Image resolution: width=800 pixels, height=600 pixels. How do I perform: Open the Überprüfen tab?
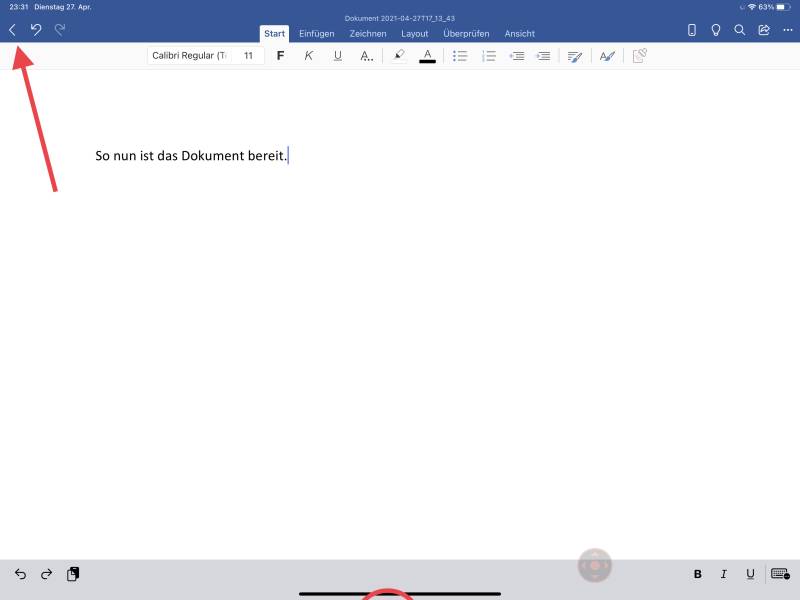(x=466, y=34)
